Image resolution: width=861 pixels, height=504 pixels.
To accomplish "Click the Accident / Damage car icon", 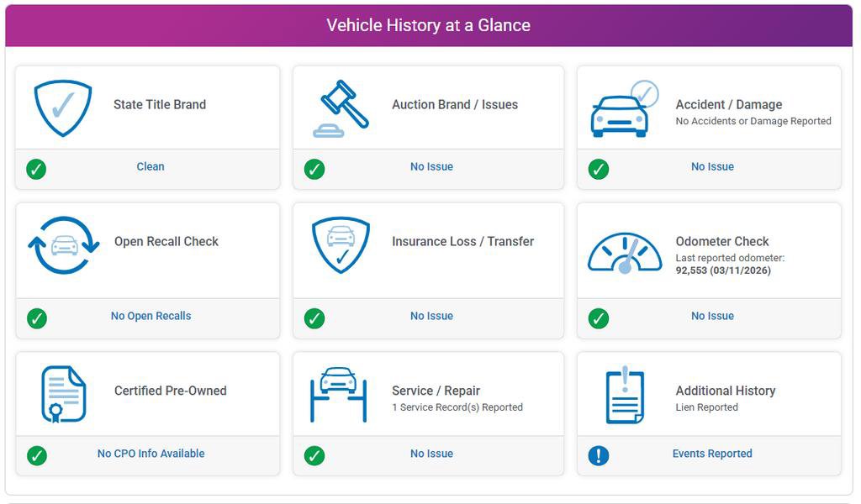I will coord(624,110).
